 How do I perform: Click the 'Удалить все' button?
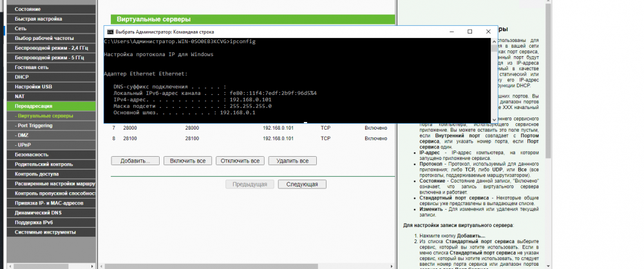click(x=292, y=160)
